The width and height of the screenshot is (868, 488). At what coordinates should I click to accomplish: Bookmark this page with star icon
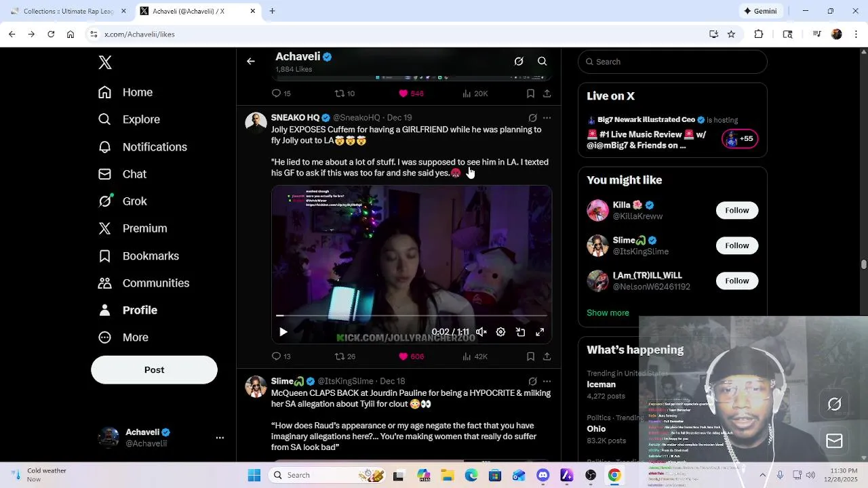pos(731,34)
